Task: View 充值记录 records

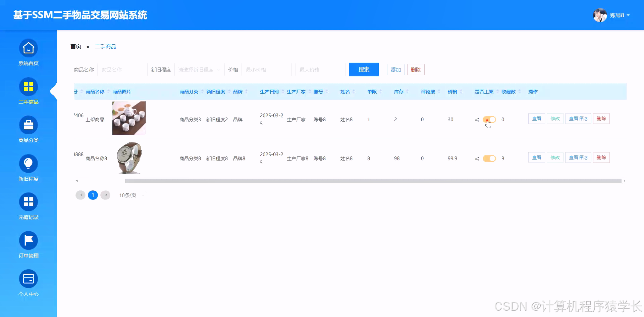Action: pyautogui.click(x=28, y=206)
